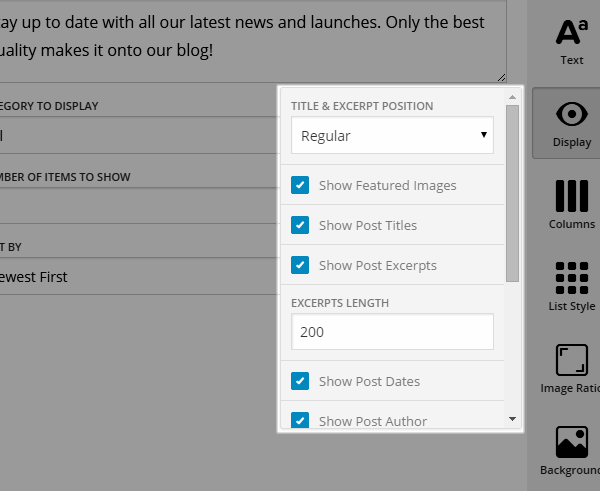
Task: Open the Sort By Newest First dropdown
Action: [x=138, y=276]
